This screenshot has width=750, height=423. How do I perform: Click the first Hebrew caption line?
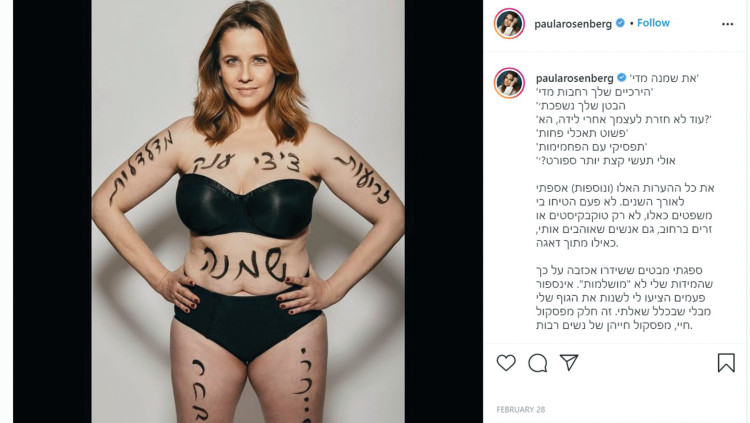pyautogui.click(x=664, y=78)
